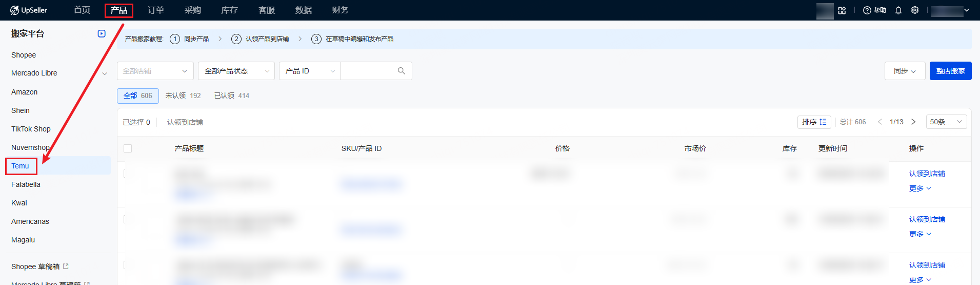This screenshot has width=980, height=285.
Task: Open the apps grid icon in the top bar
Action: coord(842,10)
